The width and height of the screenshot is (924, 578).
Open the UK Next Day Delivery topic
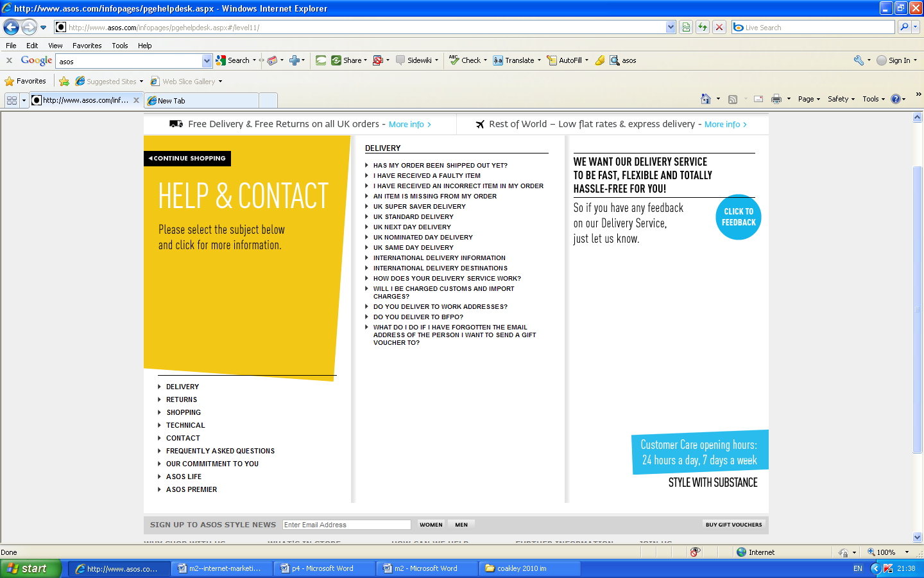(x=412, y=227)
